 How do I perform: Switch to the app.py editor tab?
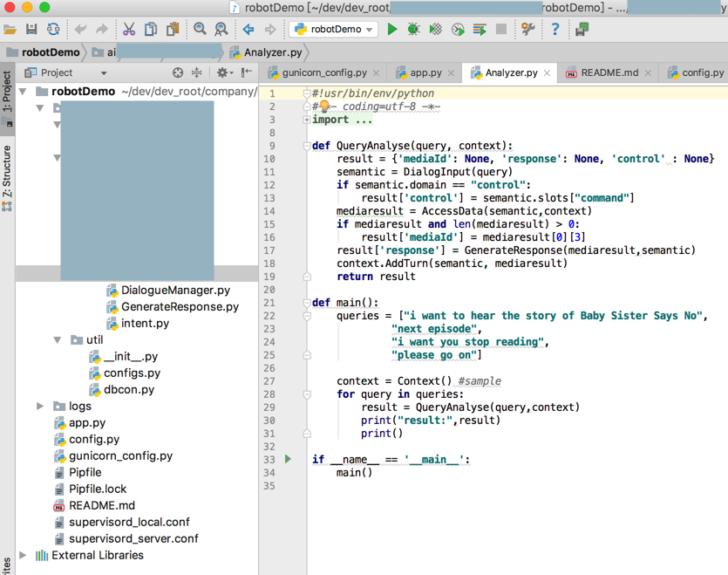point(425,73)
